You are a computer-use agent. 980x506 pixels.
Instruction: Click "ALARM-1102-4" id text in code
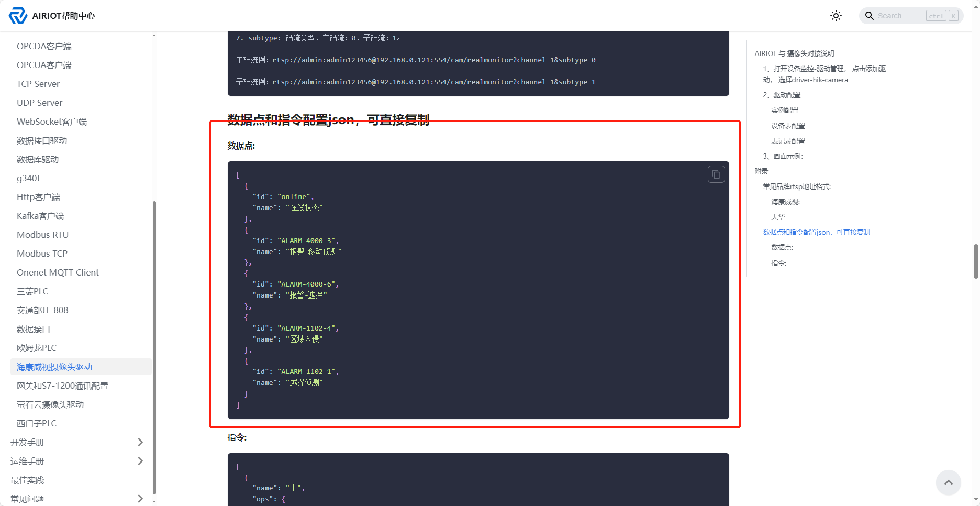[x=308, y=328]
